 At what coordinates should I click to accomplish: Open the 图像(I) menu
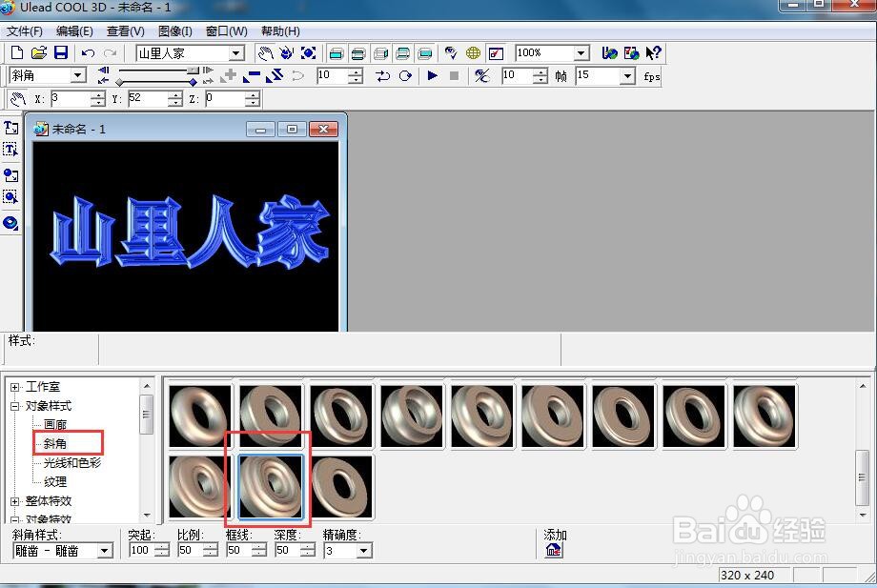[x=175, y=31]
